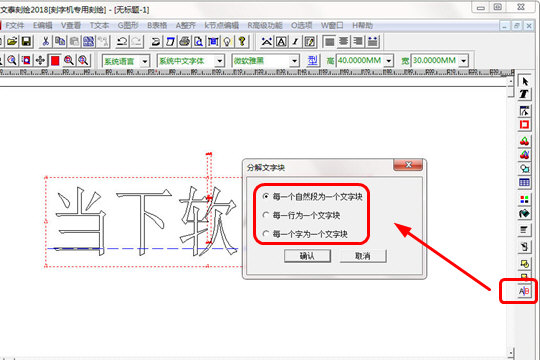
Task: Click the question mark help icon
Action: point(242,42)
